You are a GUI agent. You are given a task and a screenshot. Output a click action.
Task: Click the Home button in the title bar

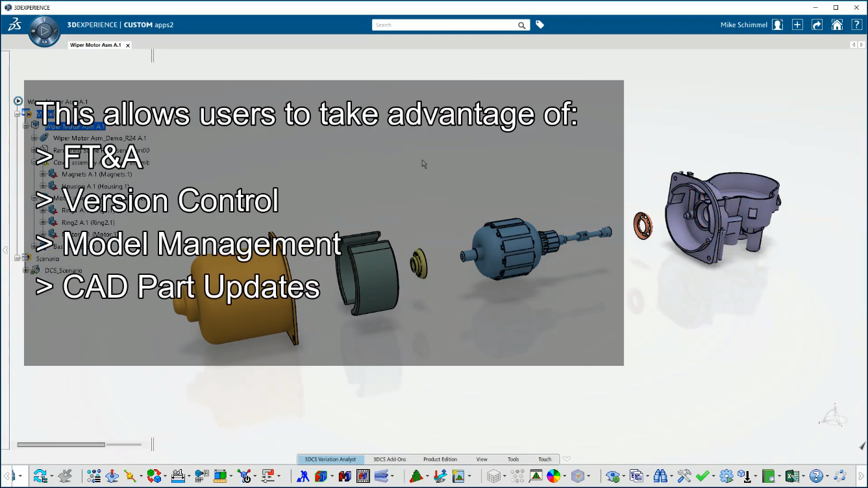coord(837,25)
